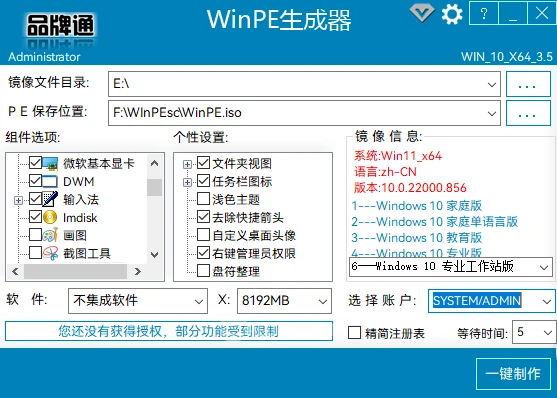Screen dimensions: 557x398
Task: Uncheck 右键管理员权限 option
Action: point(203,253)
